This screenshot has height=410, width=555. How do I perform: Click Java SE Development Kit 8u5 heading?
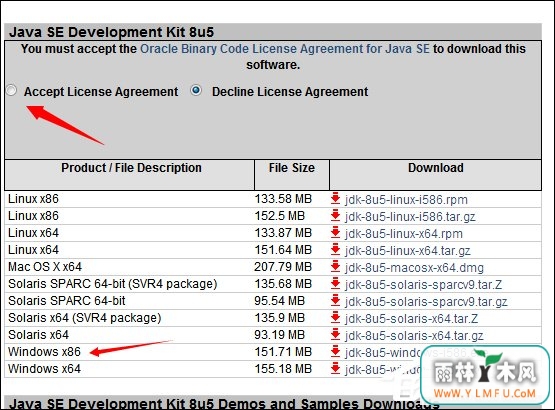(111, 32)
